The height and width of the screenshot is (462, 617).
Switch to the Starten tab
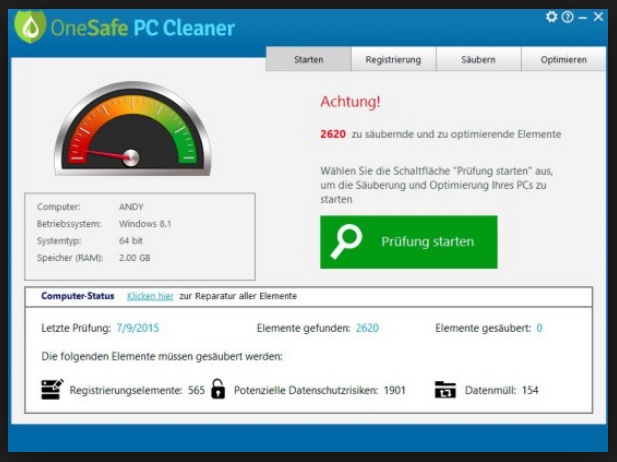point(308,59)
